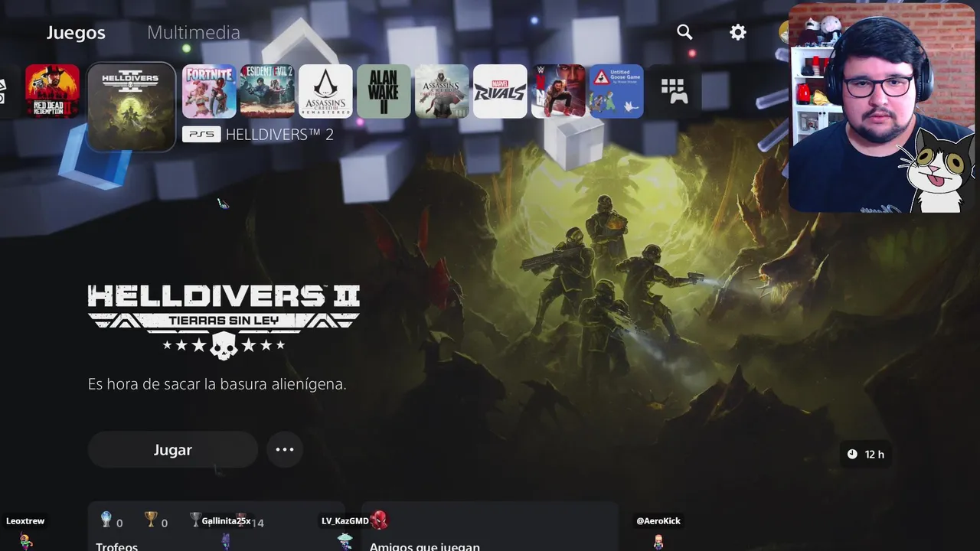Select the Resident Evil 2 tile
This screenshot has height=551, width=980.
pos(267,91)
